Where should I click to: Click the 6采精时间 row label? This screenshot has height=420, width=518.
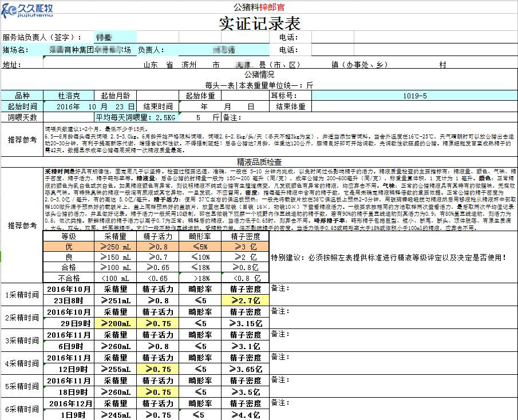click(22, 409)
